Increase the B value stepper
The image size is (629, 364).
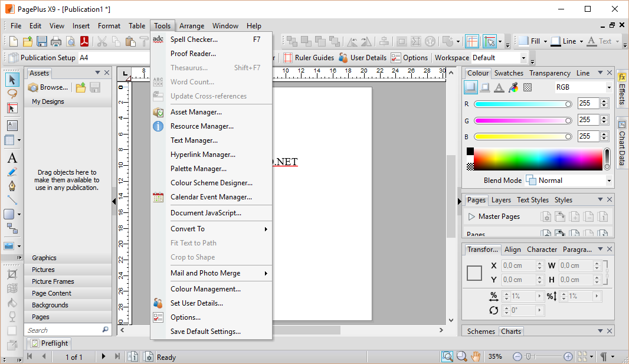(x=604, y=134)
